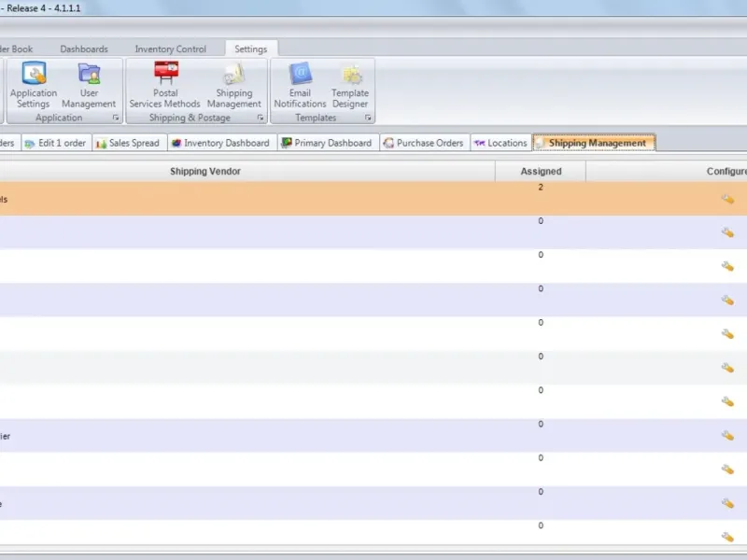Screen dimensions: 747x560
Task: Click configure wrench in fourth vendor row
Action: point(727,301)
